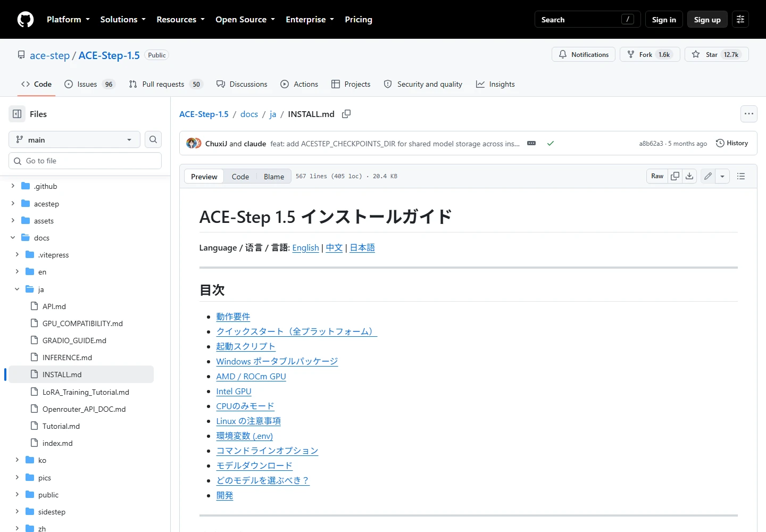Open GPU_COMPATIBILITY.md in the tree

[x=82, y=323]
